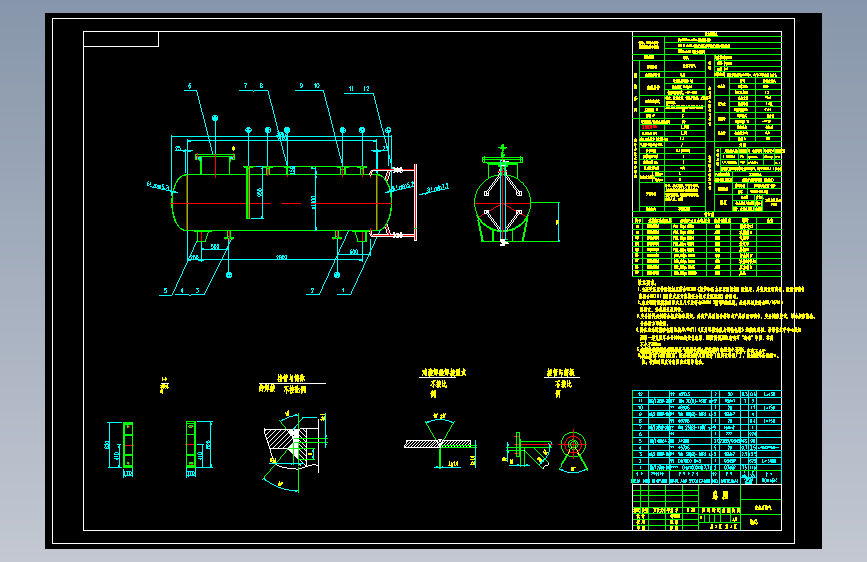Pick the circular end view of the vessel
The image size is (867, 562).
point(503,202)
